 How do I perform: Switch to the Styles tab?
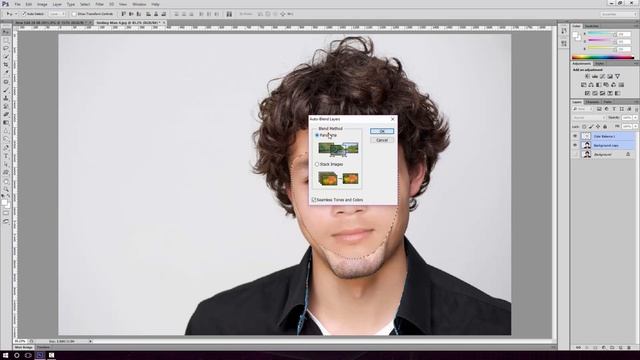[599, 63]
